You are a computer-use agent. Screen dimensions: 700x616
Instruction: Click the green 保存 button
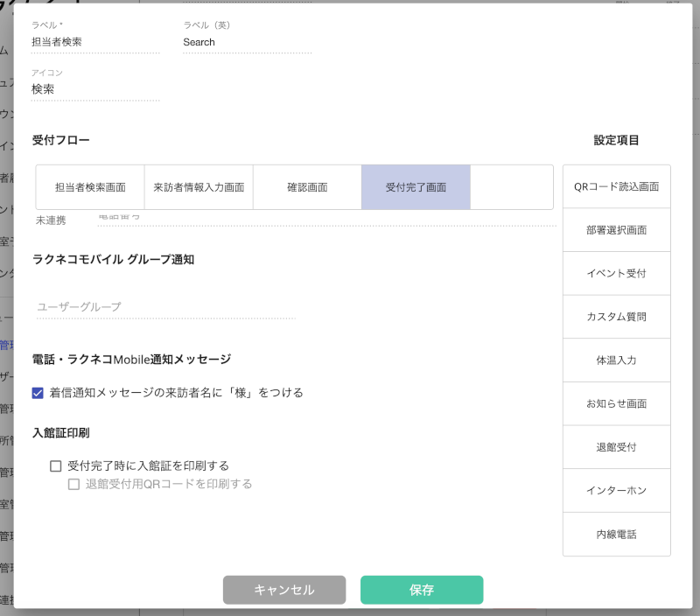pyautogui.click(x=422, y=590)
